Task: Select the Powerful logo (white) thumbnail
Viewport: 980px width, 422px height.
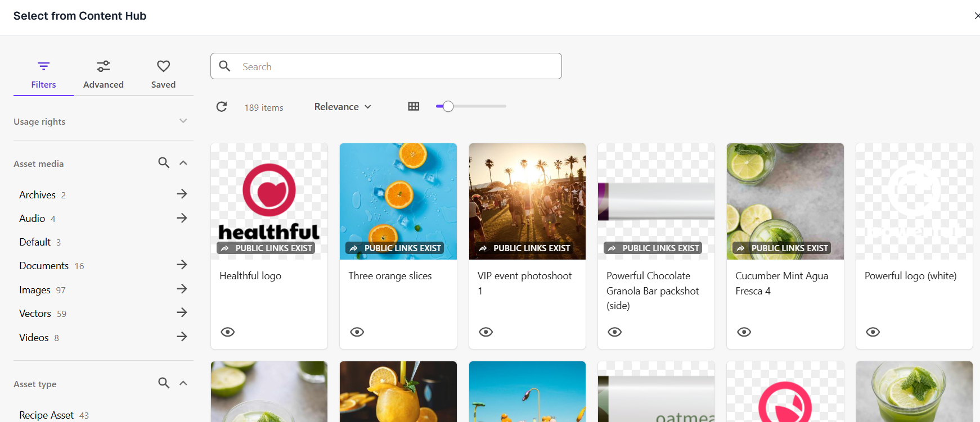Action: tap(914, 201)
